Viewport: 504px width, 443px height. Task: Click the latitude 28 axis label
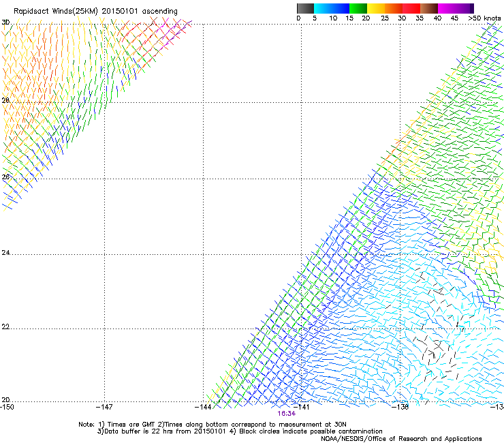pos(5,100)
